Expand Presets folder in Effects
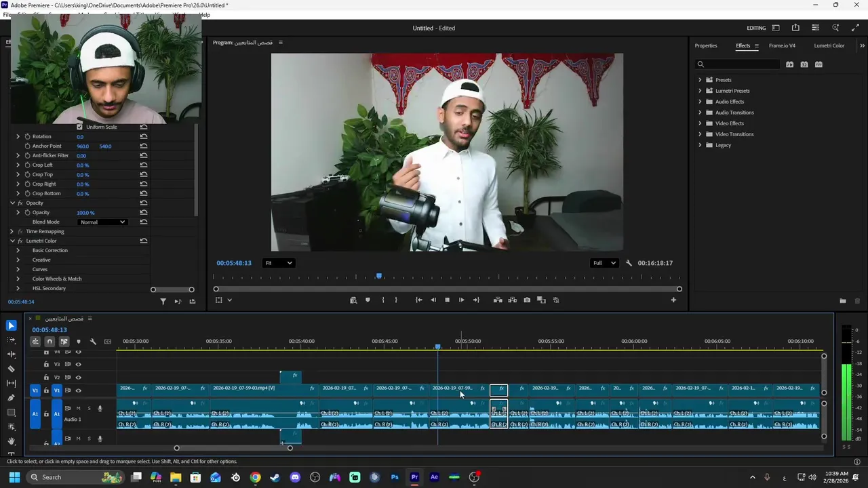 (700, 80)
